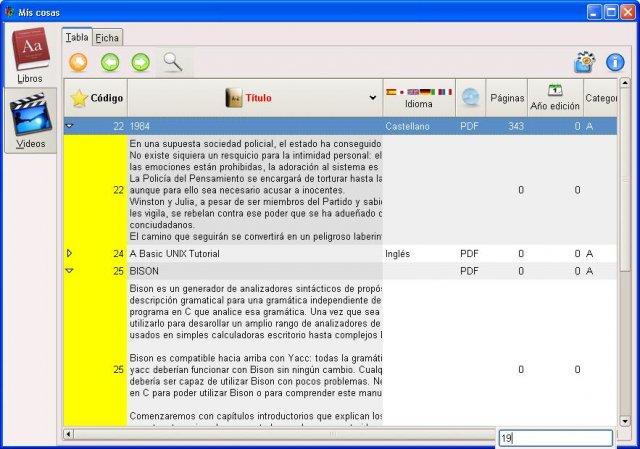The width and height of the screenshot is (640, 449).
Task: Collapse the expanded row 22 for 1984
Action: pyautogui.click(x=70, y=127)
